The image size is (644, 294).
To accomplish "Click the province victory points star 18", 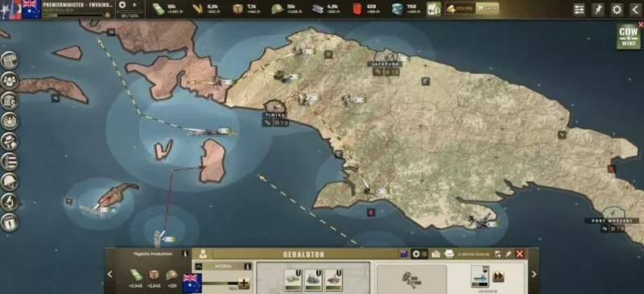I will tap(419, 254).
